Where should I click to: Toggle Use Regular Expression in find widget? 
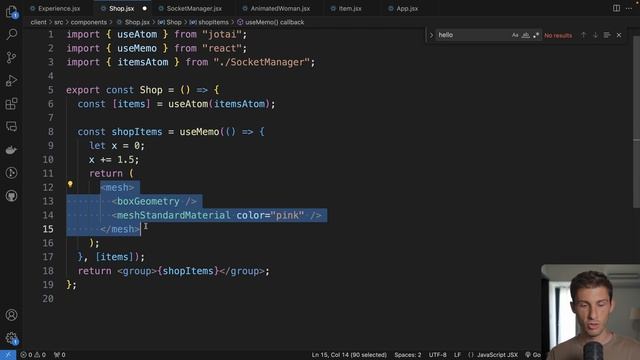(536, 35)
